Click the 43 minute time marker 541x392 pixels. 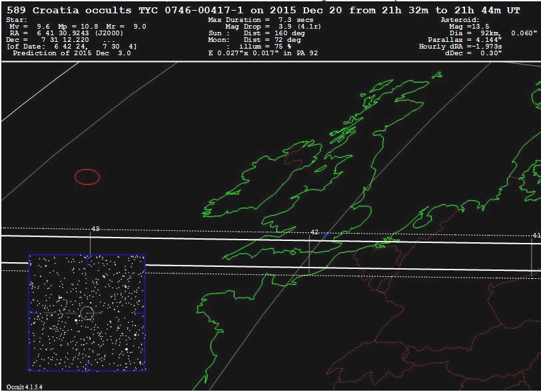click(x=95, y=228)
